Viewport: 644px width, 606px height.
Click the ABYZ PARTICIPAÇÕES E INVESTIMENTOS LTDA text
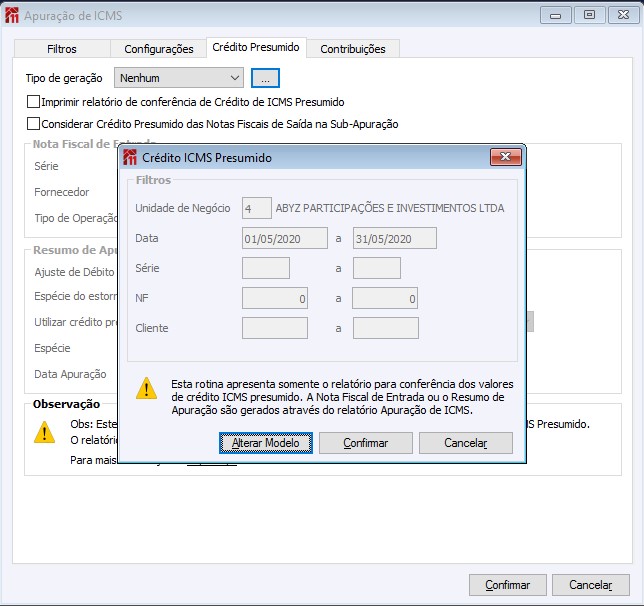pyautogui.click(x=390, y=208)
